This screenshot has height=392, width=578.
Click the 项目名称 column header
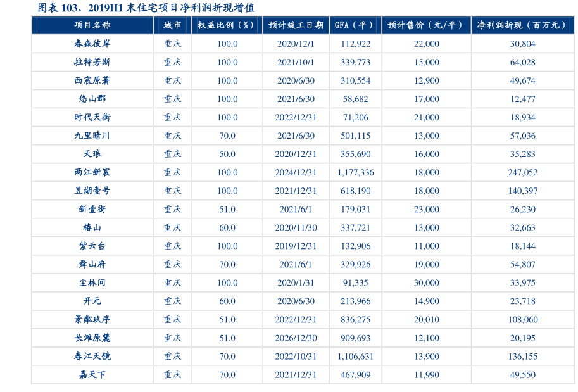point(92,25)
